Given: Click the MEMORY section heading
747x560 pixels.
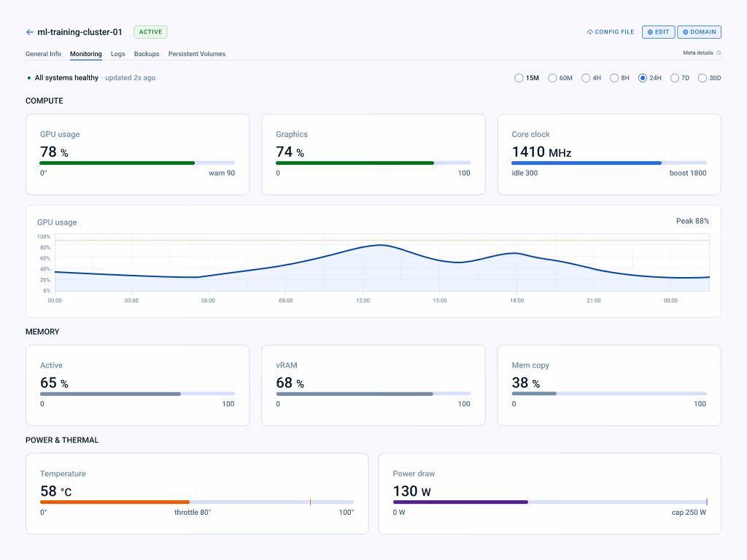Looking at the screenshot, I should (x=42, y=332).
